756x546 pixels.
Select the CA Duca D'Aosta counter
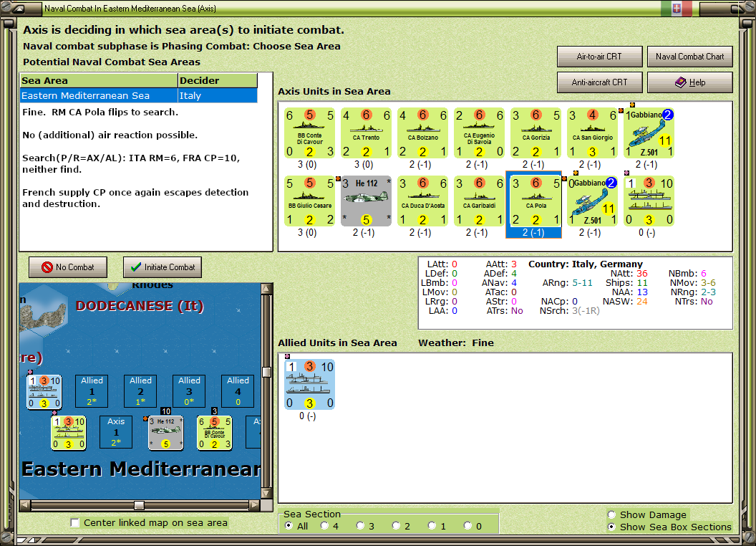(x=423, y=201)
